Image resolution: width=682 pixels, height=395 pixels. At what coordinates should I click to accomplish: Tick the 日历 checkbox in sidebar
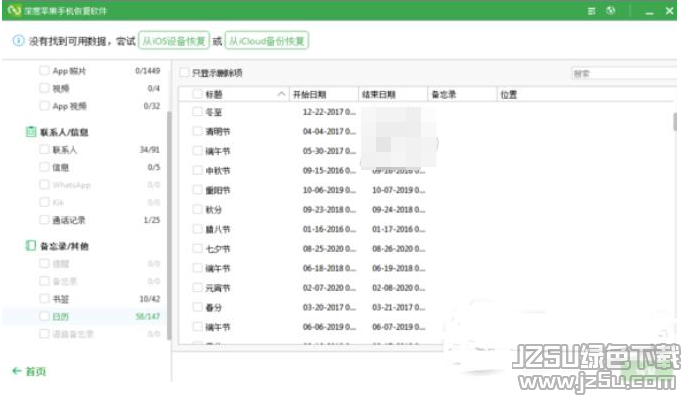tap(44, 316)
